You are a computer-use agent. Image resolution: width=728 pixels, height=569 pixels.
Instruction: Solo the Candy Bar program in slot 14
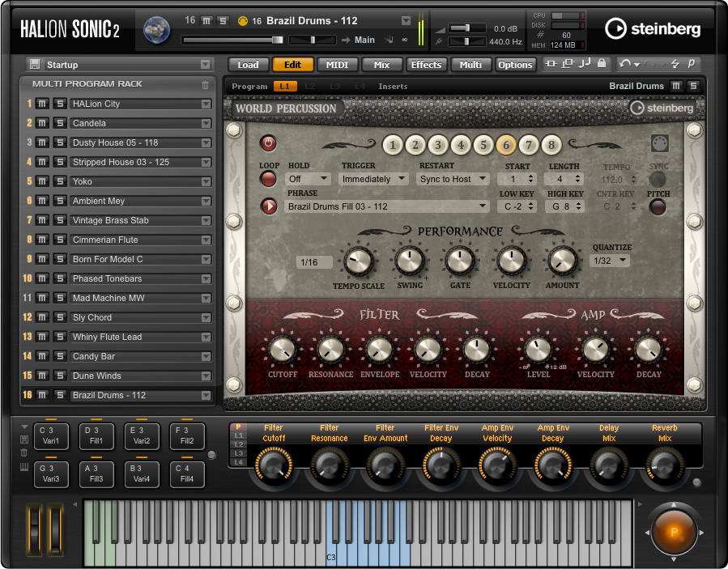tap(59, 356)
